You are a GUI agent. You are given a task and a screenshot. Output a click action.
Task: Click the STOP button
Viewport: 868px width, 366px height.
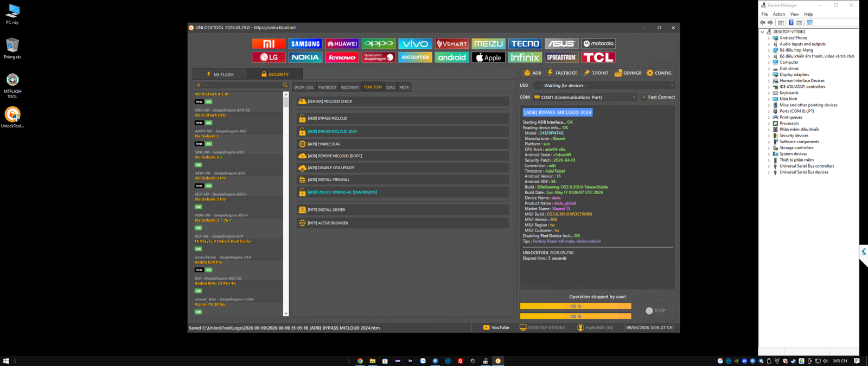(656, 311)
